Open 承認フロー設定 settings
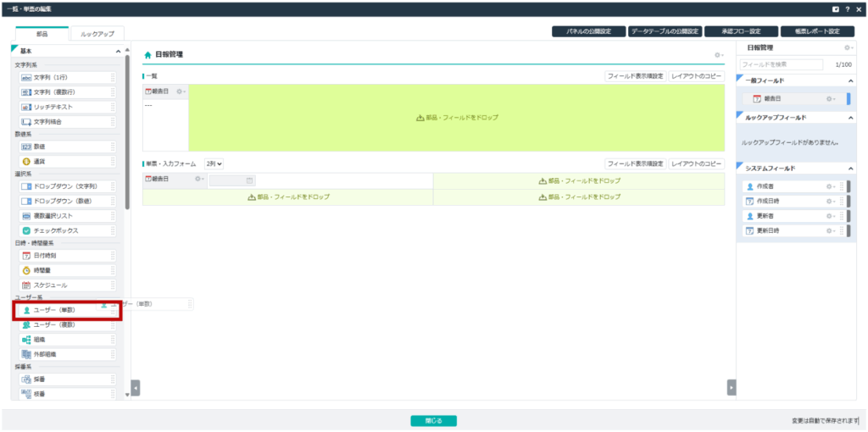Viewport: 868px width, 432px height. coord(742,31)
